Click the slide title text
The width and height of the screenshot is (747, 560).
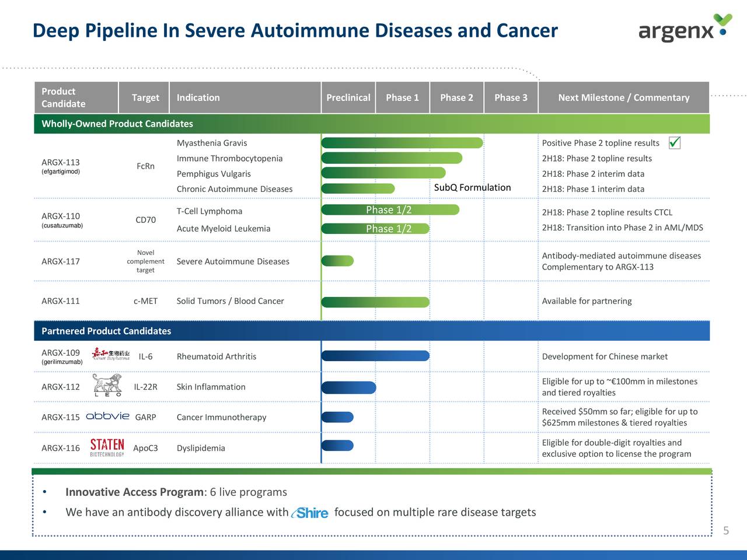tap(295, 30)
